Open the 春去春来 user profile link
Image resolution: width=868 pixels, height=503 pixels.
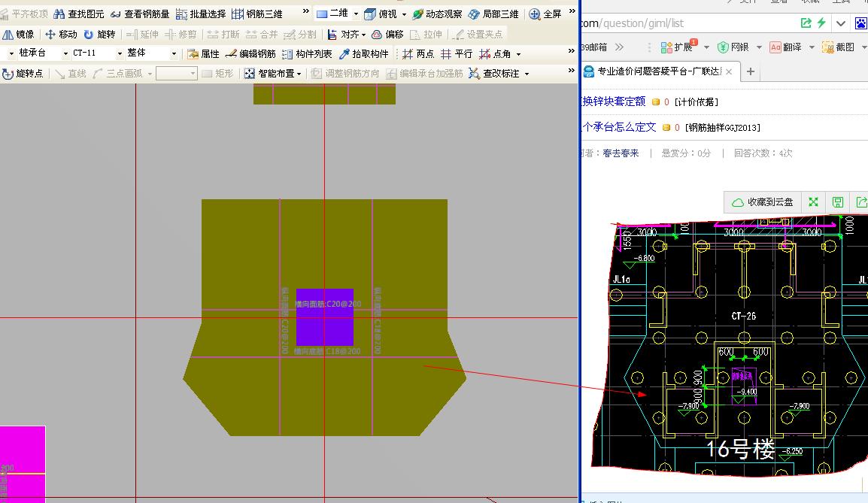[x=621, y=153]
